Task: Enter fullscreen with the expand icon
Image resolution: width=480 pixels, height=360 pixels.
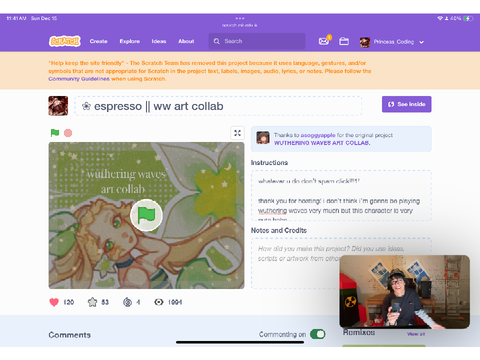Action: coord(237,133)
